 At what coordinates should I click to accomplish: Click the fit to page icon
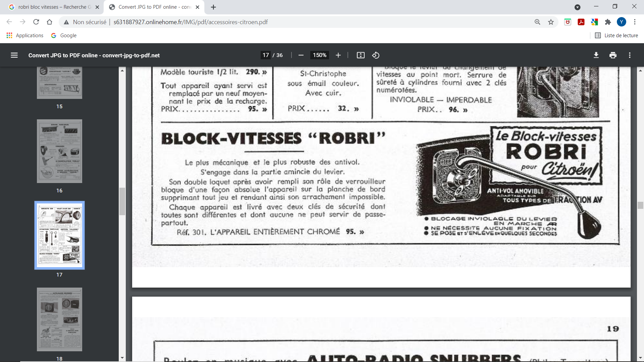coord(361,55)
